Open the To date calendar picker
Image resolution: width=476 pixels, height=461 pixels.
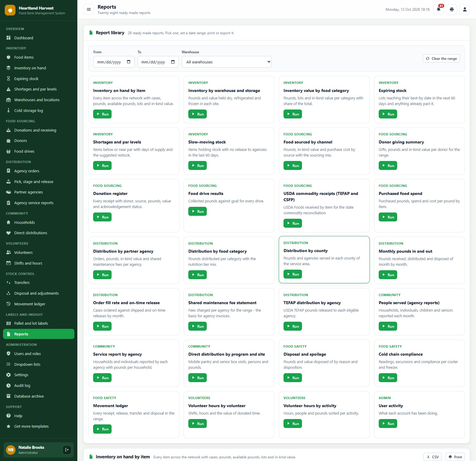click(x=173, y=62)
